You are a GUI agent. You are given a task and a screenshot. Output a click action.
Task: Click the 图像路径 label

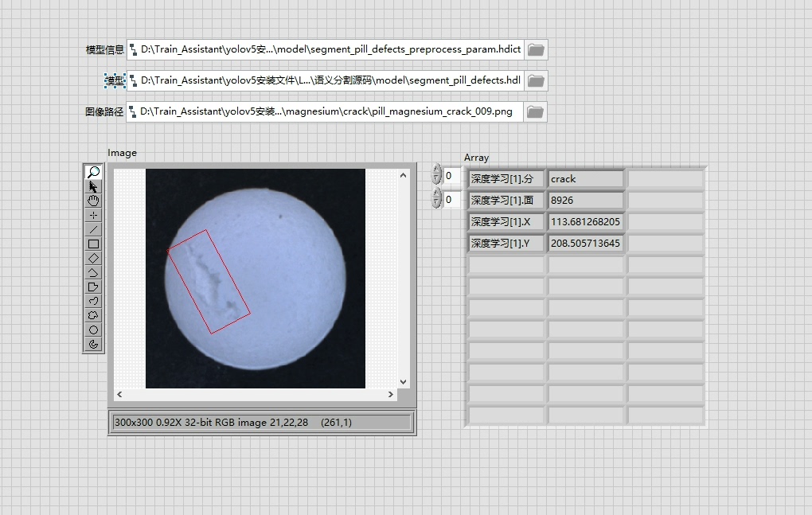[x=104, y=111]
